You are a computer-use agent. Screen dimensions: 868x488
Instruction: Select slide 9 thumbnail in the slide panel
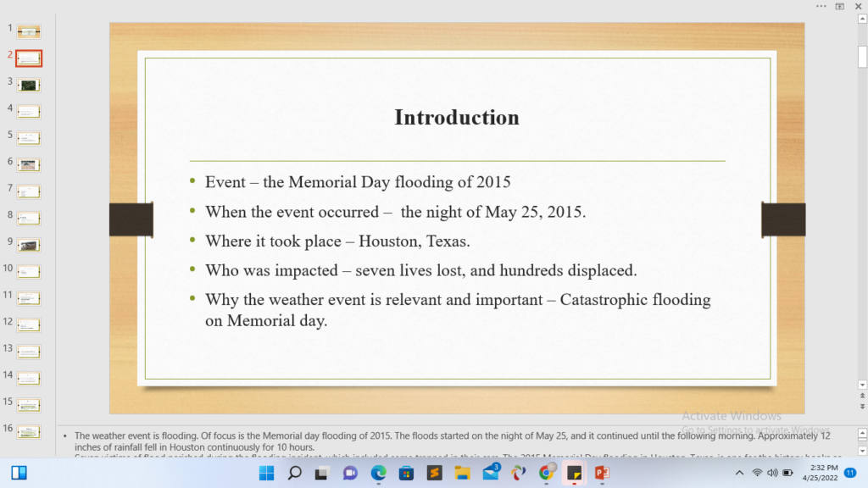click(x=29, y=245)
